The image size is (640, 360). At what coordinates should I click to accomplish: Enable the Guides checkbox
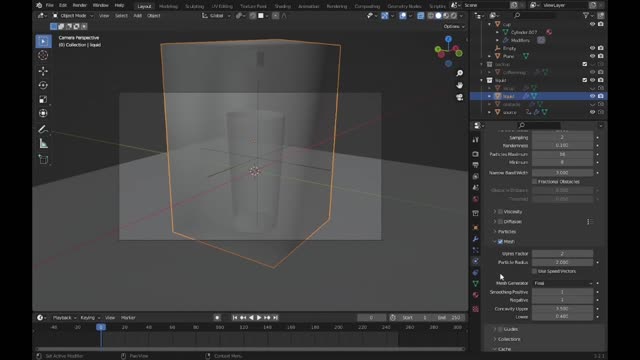tap(500, 329)
